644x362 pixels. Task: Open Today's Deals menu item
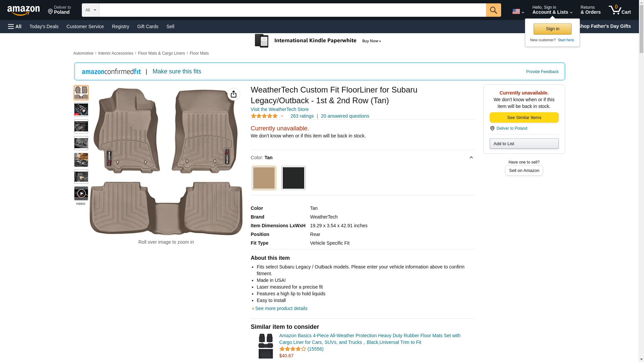44,26
